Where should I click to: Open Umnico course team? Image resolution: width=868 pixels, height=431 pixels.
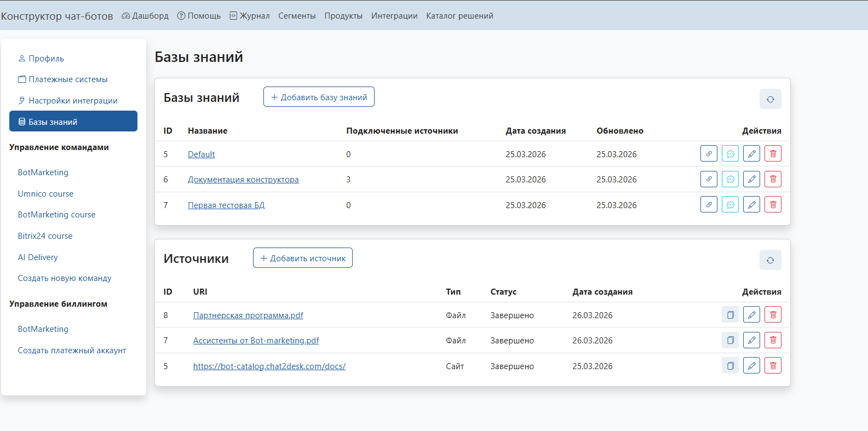coord(45,194)
